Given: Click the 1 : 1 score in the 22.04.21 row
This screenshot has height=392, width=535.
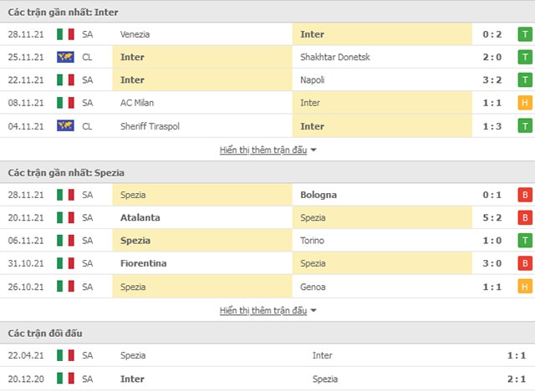Looking at the screenshot, I should (x=517, y=355).
